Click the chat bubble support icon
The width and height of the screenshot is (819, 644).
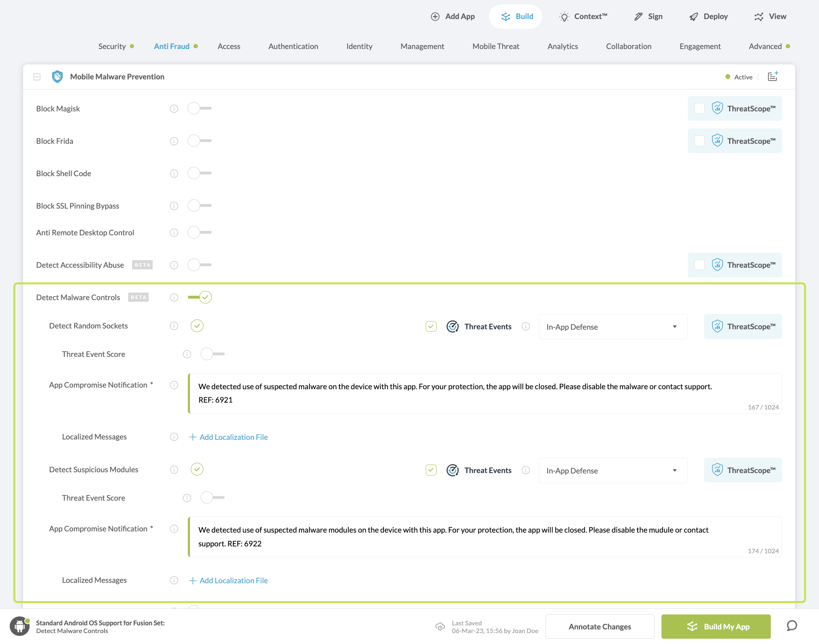792,626
